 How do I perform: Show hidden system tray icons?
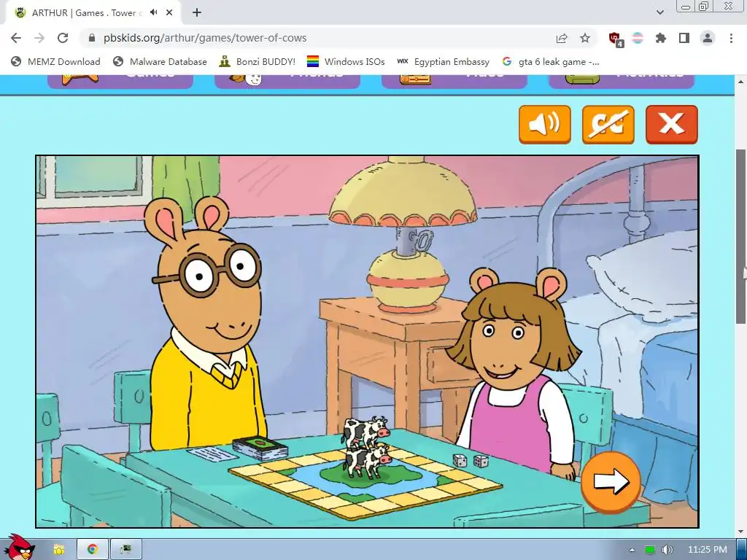coord(632,550)
